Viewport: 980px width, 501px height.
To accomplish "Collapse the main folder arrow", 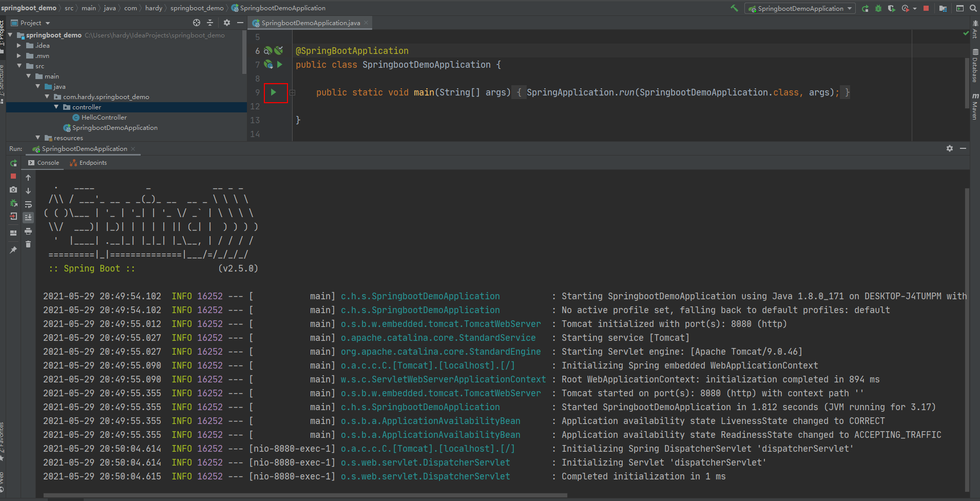I will (29, 76).
